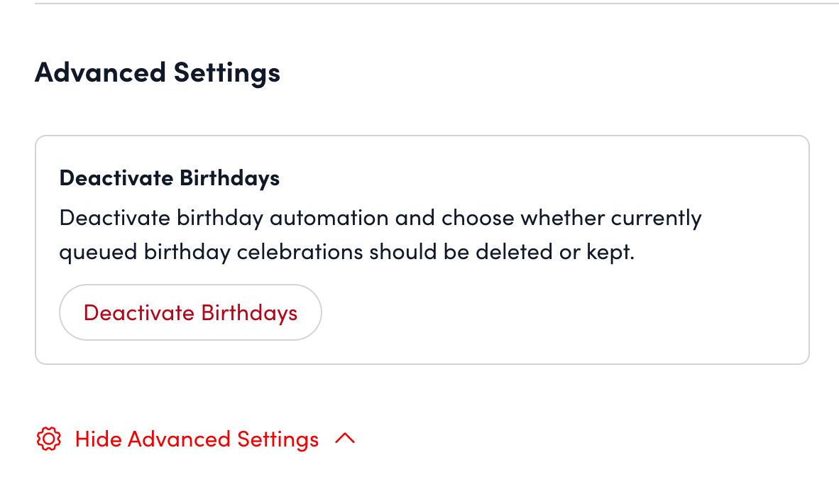Click the chevron after Hide Advanced Settings

click(x=345, y=439)
